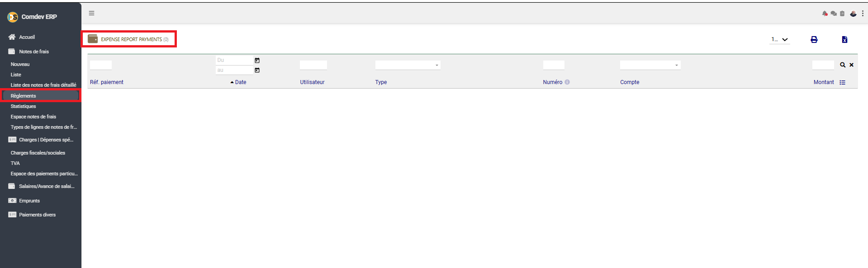Open the Notes de frais menu
Image resolution: width=868 pixels, height=268 pixels.
(x=34, y=52)
